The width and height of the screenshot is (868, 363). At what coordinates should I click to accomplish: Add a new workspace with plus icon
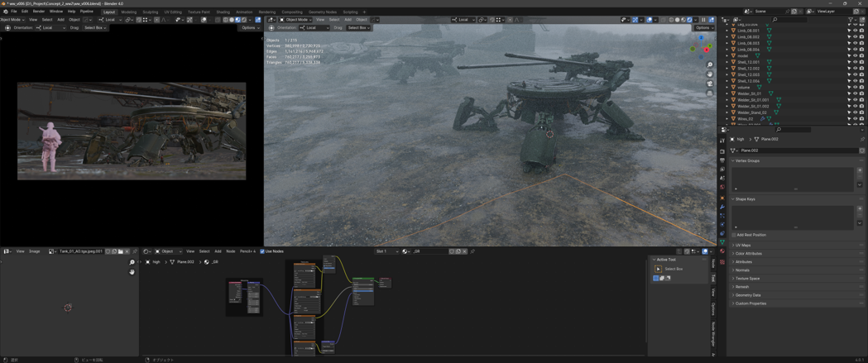tap(364, 12)
